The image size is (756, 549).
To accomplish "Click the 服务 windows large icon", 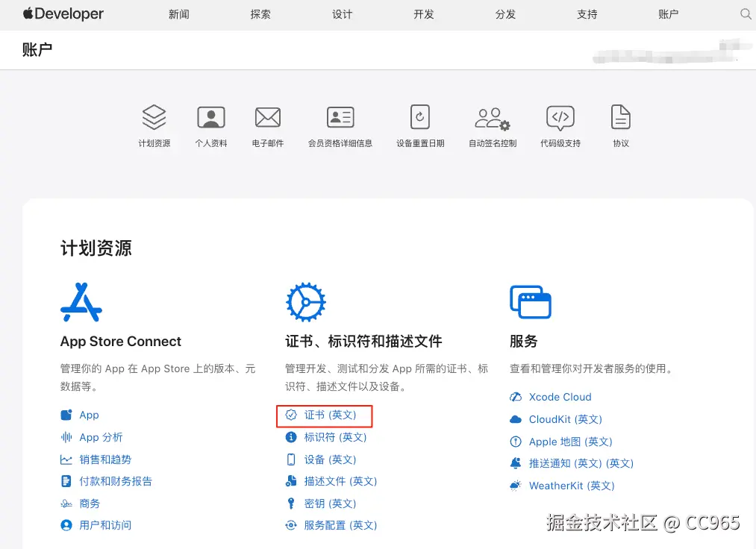I will 531,302.
